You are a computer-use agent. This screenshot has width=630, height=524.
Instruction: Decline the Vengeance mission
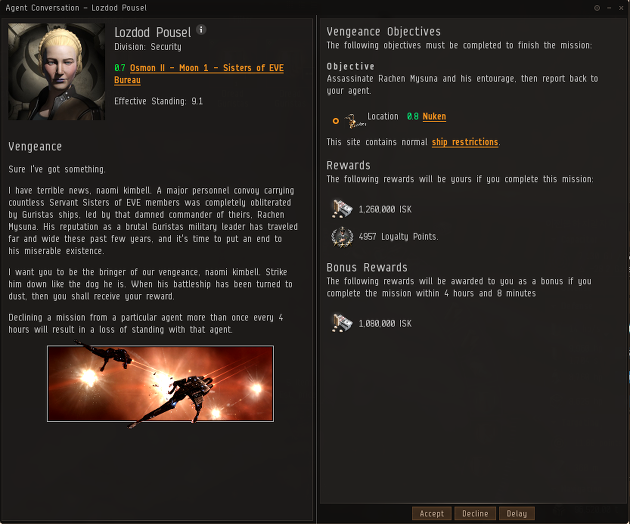click(475, 514)
